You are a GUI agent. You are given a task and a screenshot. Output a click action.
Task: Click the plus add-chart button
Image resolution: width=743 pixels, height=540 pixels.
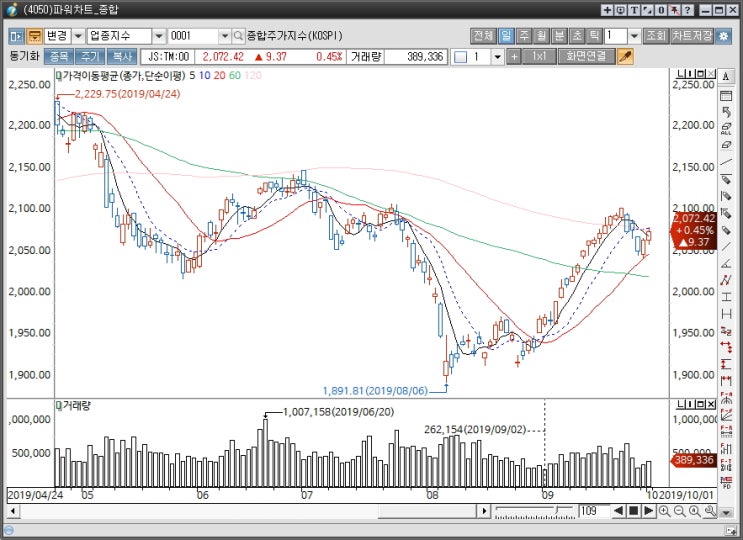(514, 57)
